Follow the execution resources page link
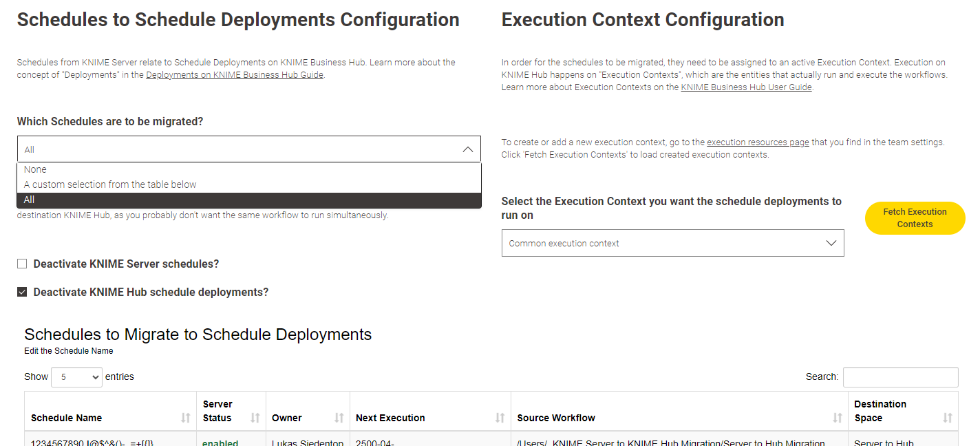The height and width of the screenshot is (446, 980). click(x=758, y=142)
